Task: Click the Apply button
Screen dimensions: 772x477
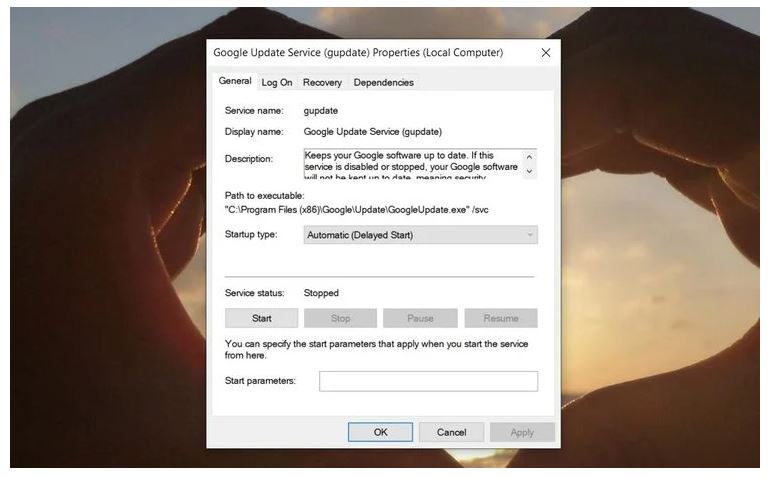Action: point(522,432)
